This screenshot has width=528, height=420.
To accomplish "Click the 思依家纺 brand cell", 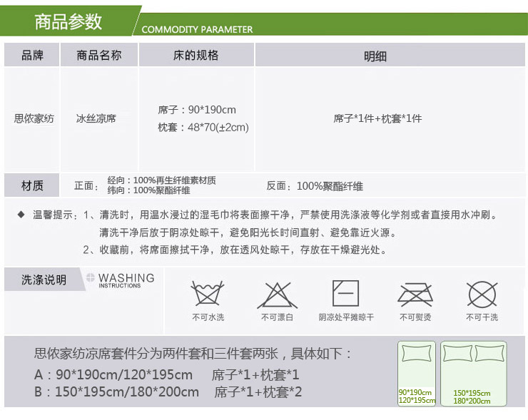I will pyautogui.click(x=34, y=118).
